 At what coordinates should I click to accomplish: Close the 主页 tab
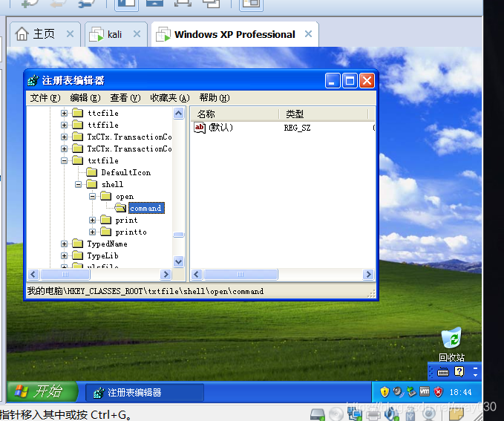tap(70, 33)
